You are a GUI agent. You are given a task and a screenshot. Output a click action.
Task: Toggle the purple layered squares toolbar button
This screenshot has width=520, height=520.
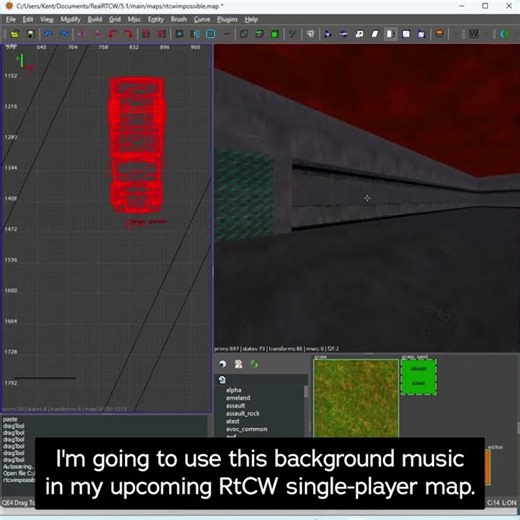(422, 34)
